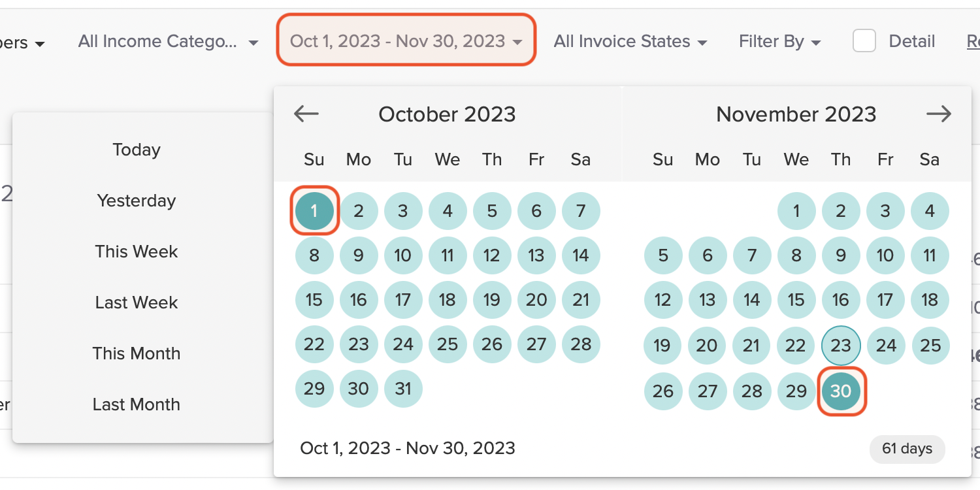Select the Today preset
This screenshot has height=490, width=980.
[x=136, y=150]
